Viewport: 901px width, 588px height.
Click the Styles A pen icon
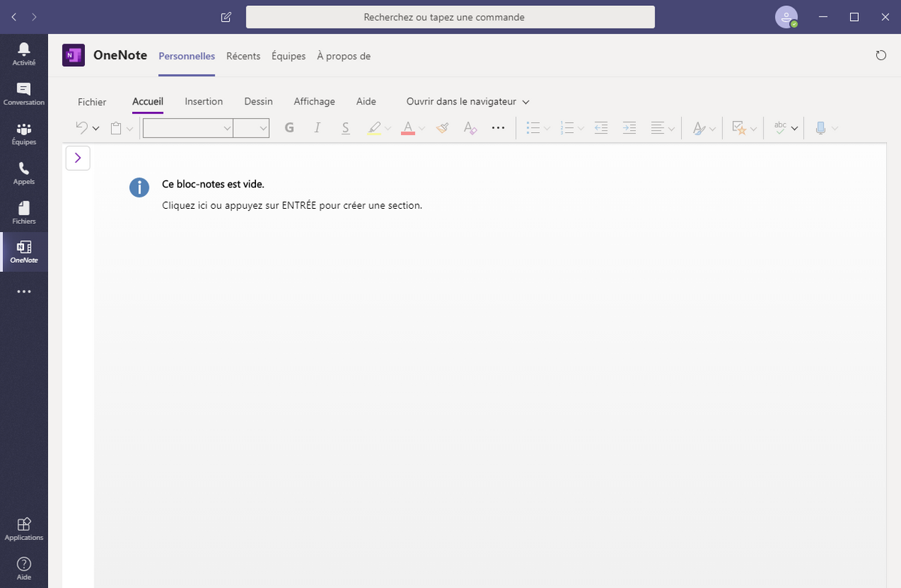tap(698, 128)
